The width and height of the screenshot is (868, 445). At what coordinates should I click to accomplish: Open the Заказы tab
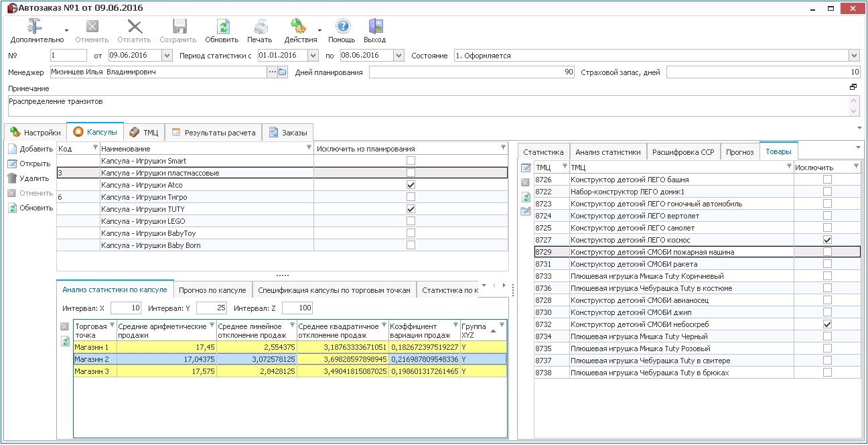click(x=287, y=133)
